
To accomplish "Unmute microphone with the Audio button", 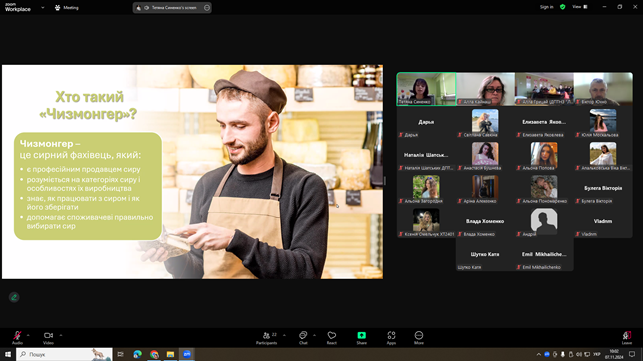I will coord(17,338).
